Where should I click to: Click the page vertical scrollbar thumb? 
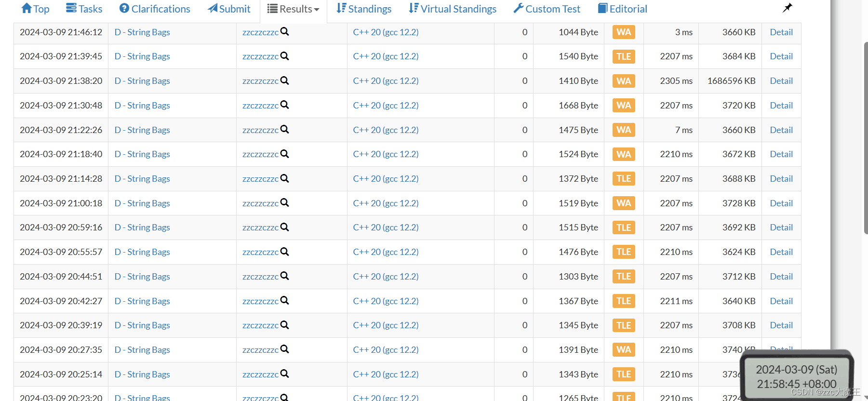coord(866,138)
